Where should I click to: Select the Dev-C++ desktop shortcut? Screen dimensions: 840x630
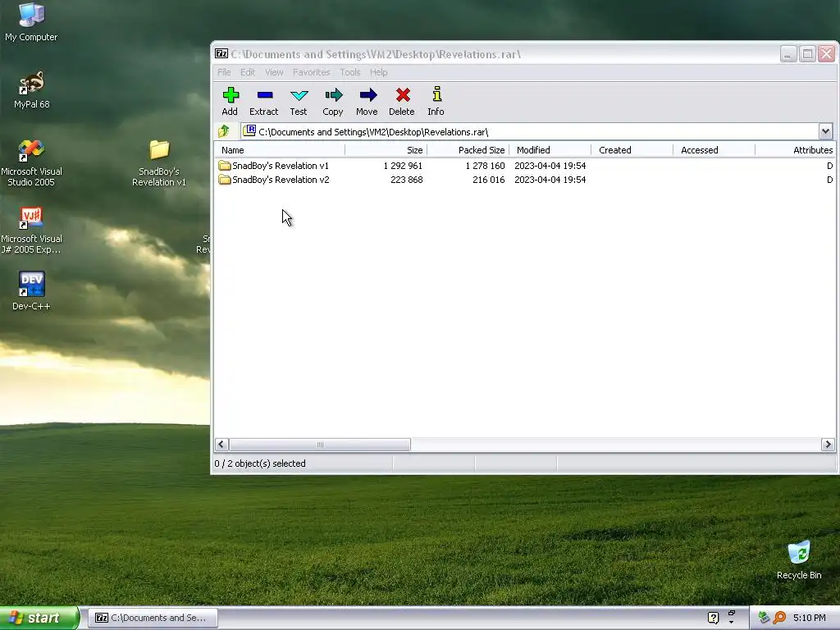[x=32, y=291]
